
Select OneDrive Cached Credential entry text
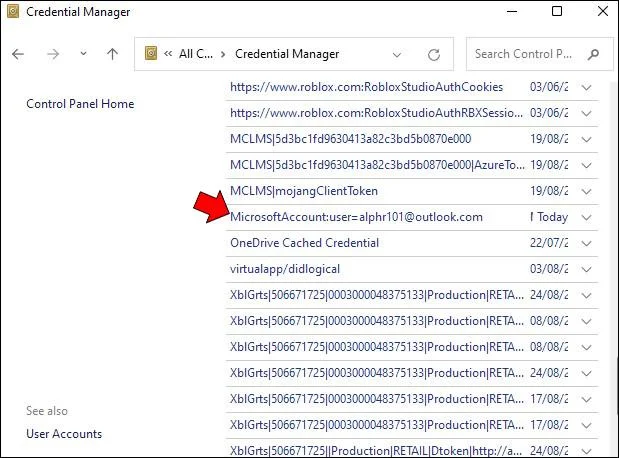[304, 243]
